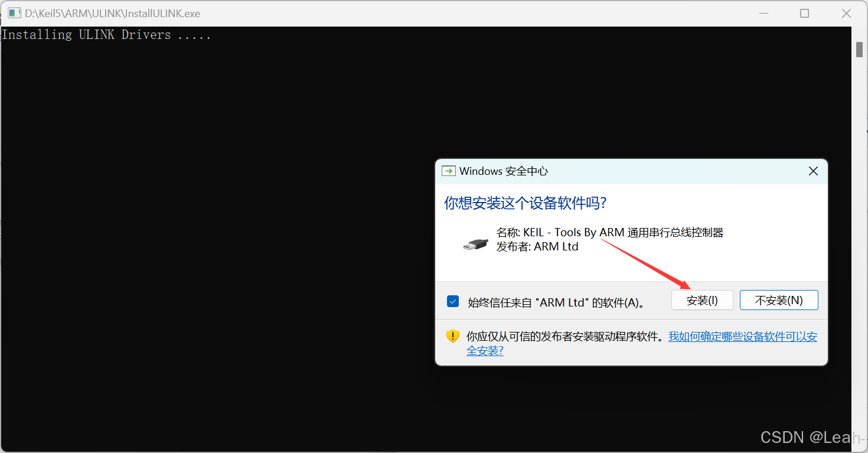Click the console vertical scrollbar thumb
Viewport: 868px width, 453px height.
point(860,50)
